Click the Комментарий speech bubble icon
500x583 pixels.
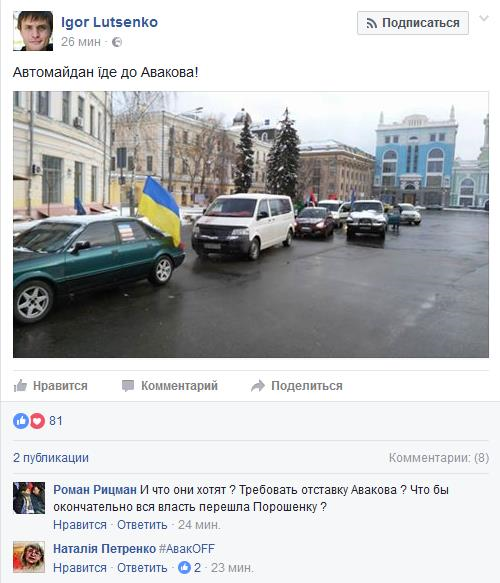(128, 386)
